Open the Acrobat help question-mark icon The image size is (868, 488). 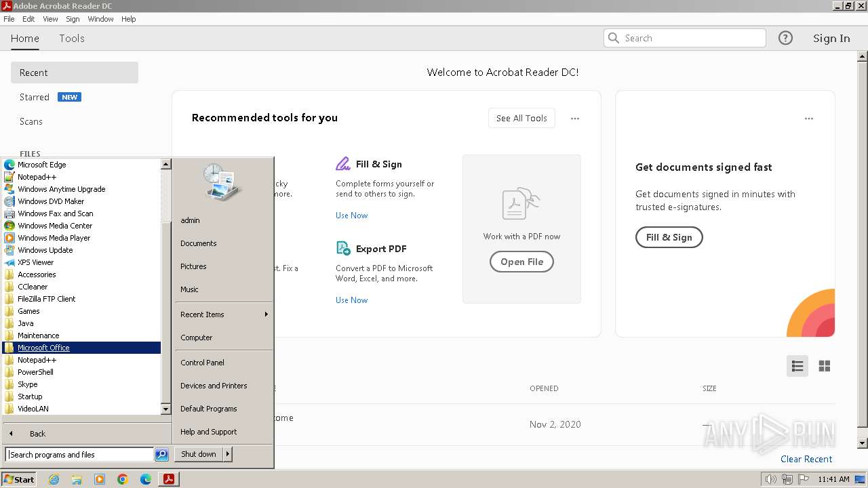(x=785, y=38)
